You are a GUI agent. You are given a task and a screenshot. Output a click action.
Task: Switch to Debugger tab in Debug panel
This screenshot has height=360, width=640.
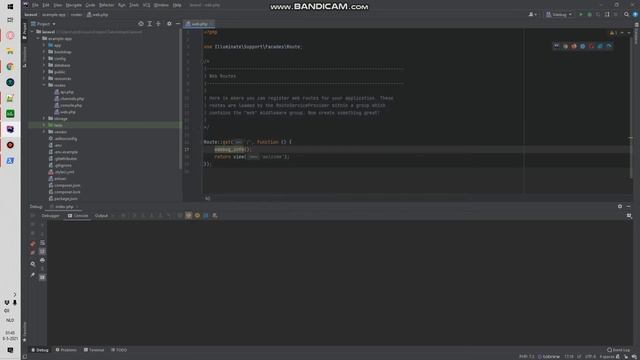click(x=50, y=216)
